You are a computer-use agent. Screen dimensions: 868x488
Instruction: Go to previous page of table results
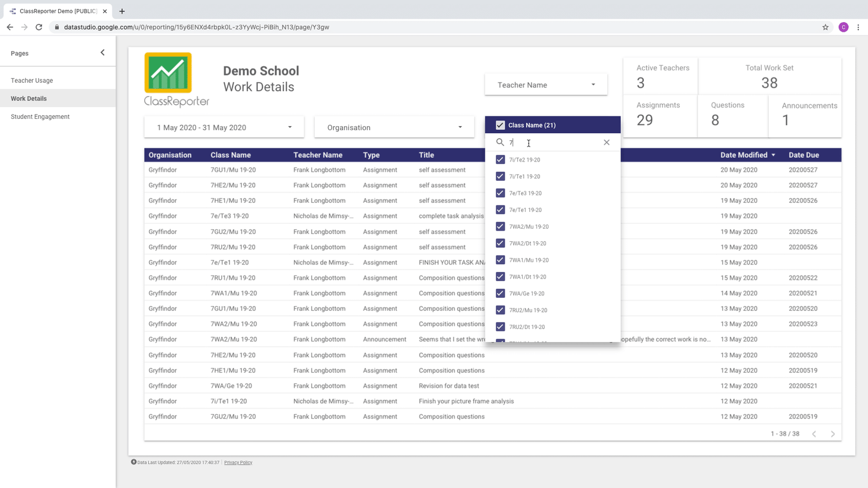tap(814, 434)
